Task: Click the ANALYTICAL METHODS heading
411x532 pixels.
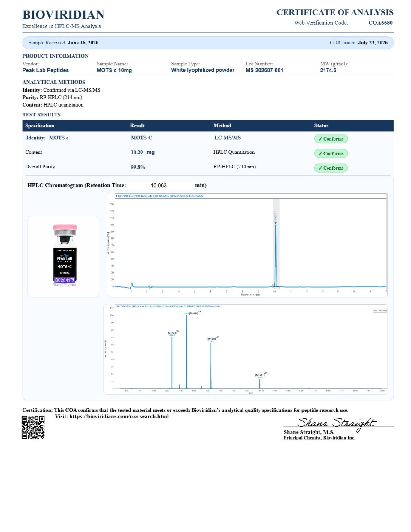Action: click(54, 82)
